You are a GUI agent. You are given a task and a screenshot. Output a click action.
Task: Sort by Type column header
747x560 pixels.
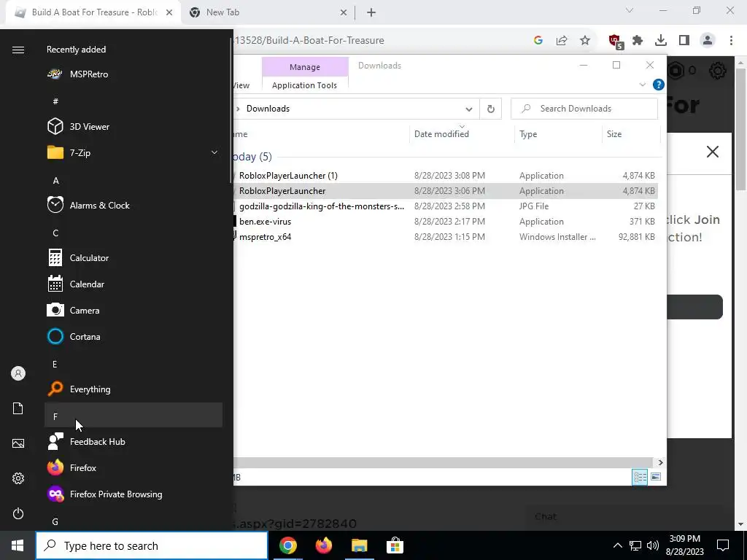(558, 134)
